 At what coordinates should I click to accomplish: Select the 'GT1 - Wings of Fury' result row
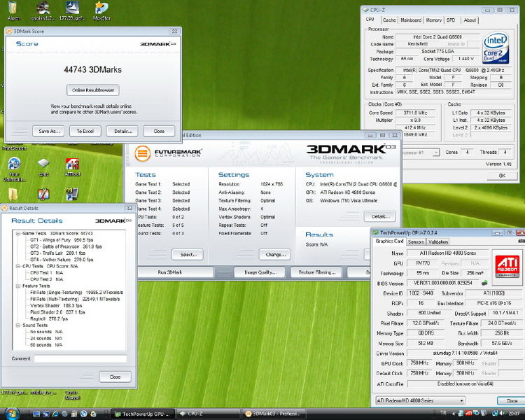click(x=62, y=240)
